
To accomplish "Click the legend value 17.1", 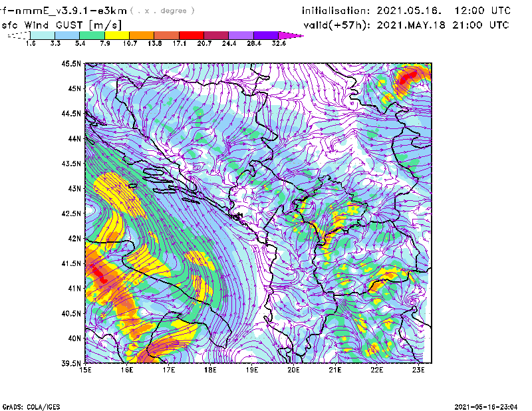I will tap(180, 43).
